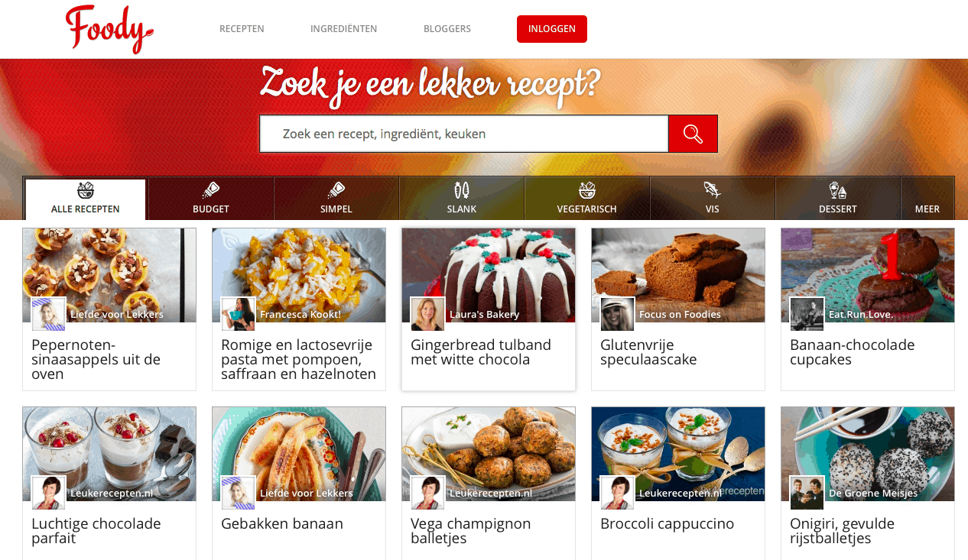
Task: Click the Inloggen button
Action: (552, 29)
